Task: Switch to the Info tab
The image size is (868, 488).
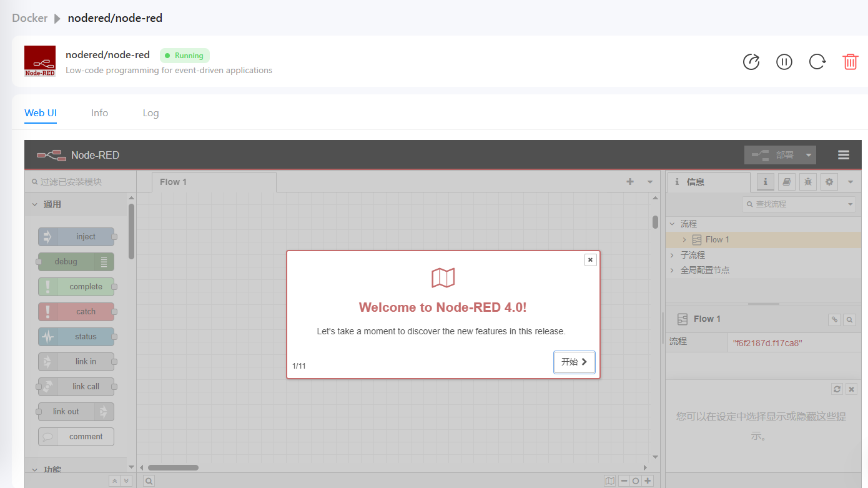Action: pos(99,113)
